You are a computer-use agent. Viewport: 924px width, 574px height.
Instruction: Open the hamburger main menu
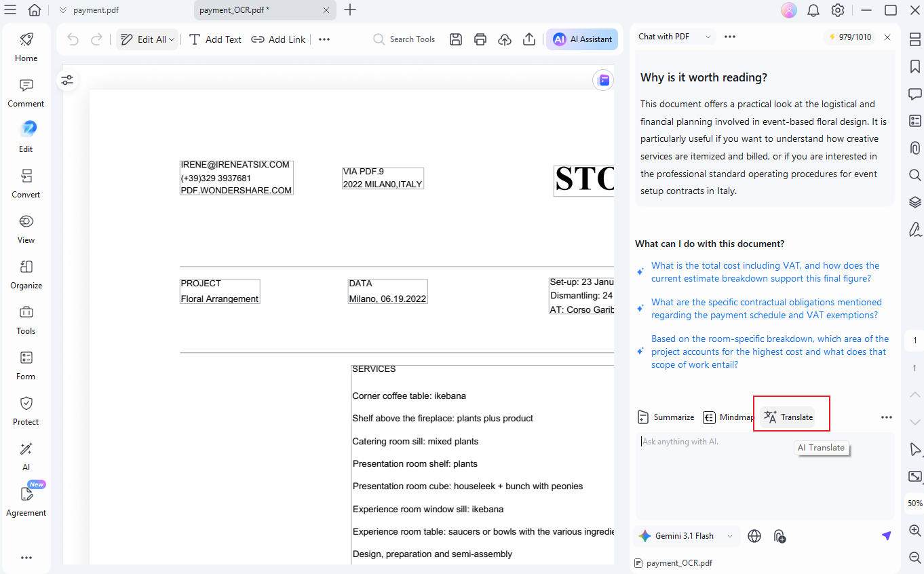[x=10, y=9]
